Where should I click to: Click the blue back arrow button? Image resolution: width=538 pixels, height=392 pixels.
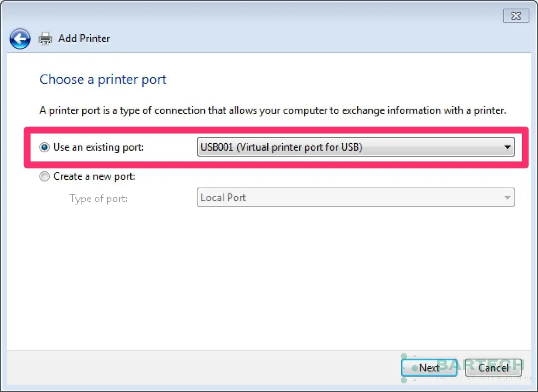coord(20,39)
